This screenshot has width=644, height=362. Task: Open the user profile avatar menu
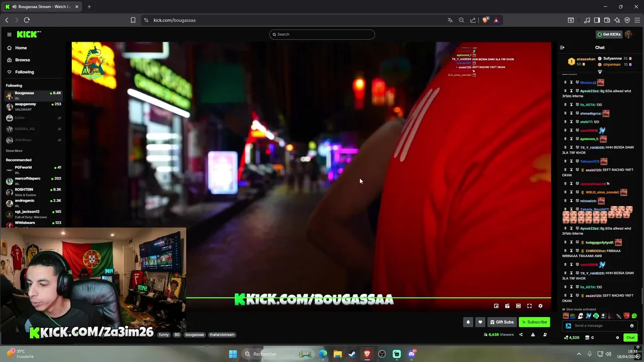[x=628, y=34]
